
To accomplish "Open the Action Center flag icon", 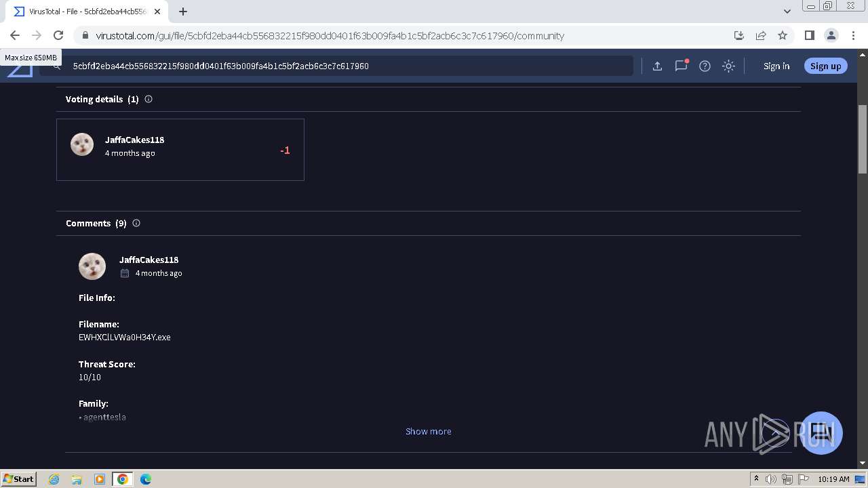I will [803, 479].
